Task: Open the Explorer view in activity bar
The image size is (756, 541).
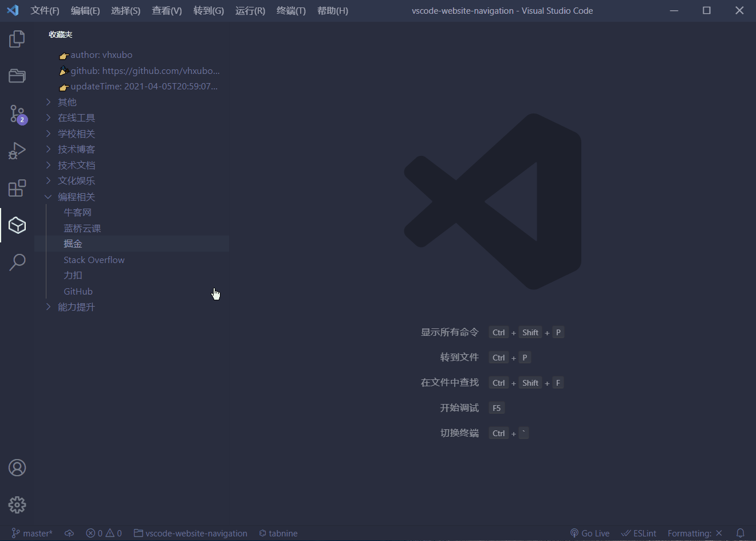Action: click(17, 39)
